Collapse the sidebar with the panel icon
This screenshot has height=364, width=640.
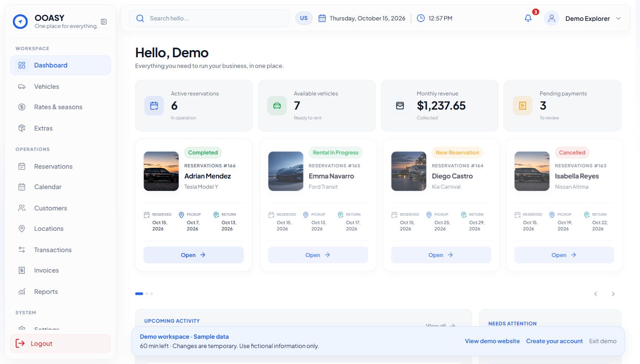coord(104,22)
